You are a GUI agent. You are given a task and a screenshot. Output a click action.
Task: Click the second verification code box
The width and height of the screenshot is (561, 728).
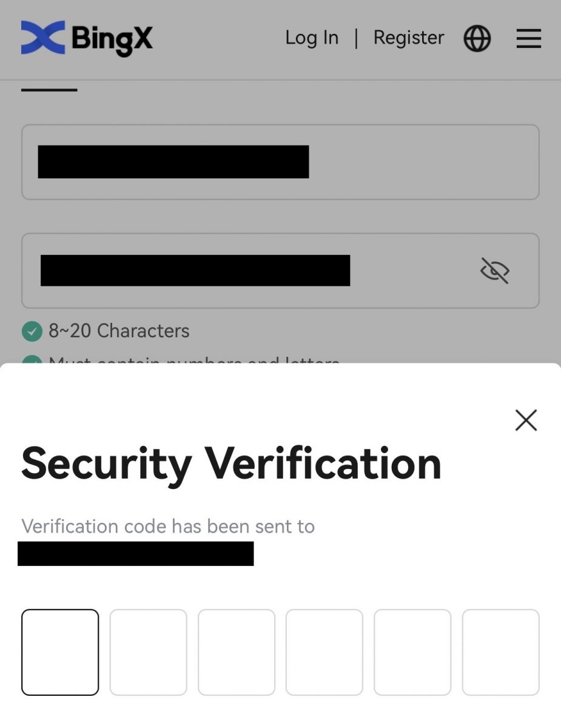148,652
